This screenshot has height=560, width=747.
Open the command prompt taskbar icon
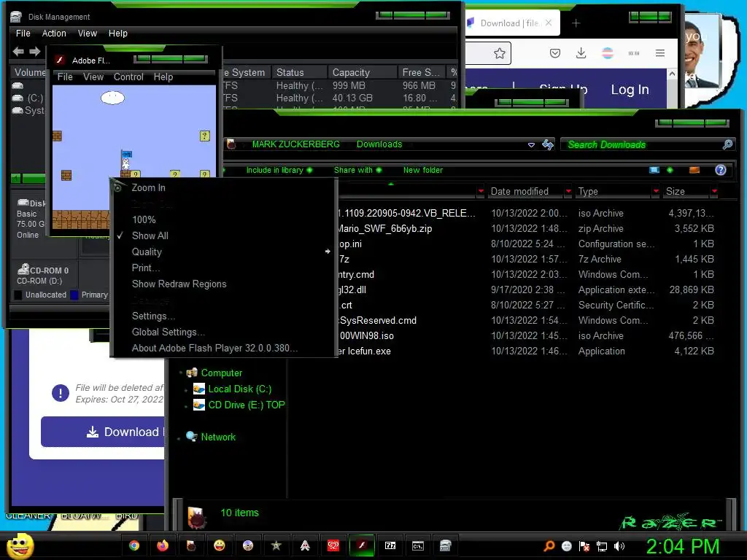click(x=418, y=545)
